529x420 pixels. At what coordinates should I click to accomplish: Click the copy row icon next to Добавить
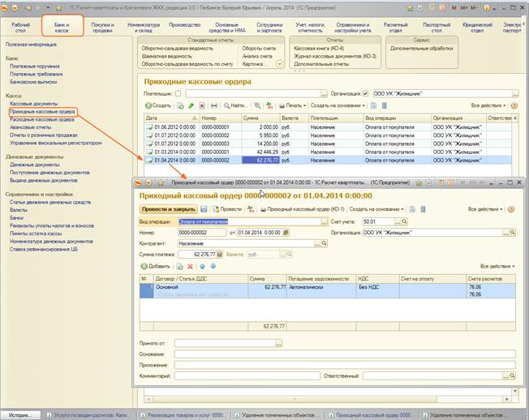pyautogui.click(x=179, y=266)
